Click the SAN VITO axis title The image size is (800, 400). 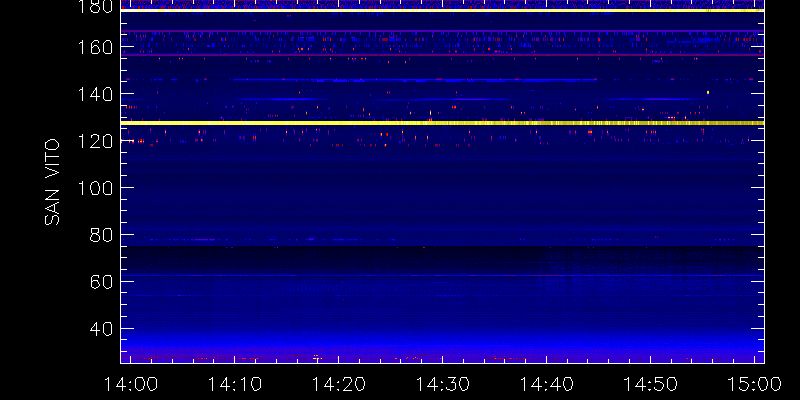(52, 182)
